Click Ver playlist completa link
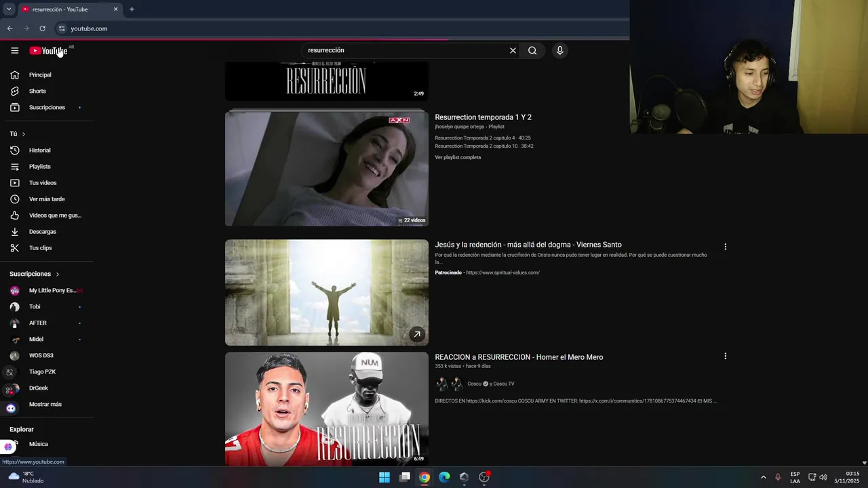This screenshot has height=488, width=868. tap(458, 157)
